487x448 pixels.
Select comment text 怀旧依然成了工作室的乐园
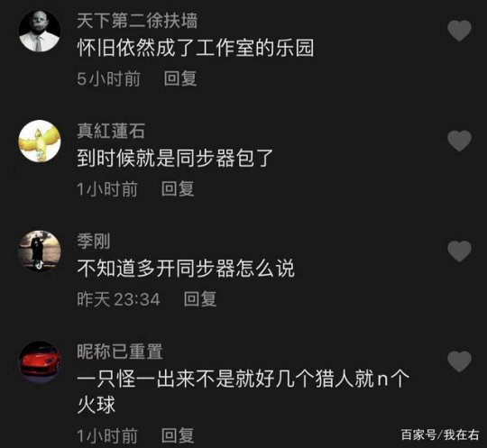tap(196, 48)
